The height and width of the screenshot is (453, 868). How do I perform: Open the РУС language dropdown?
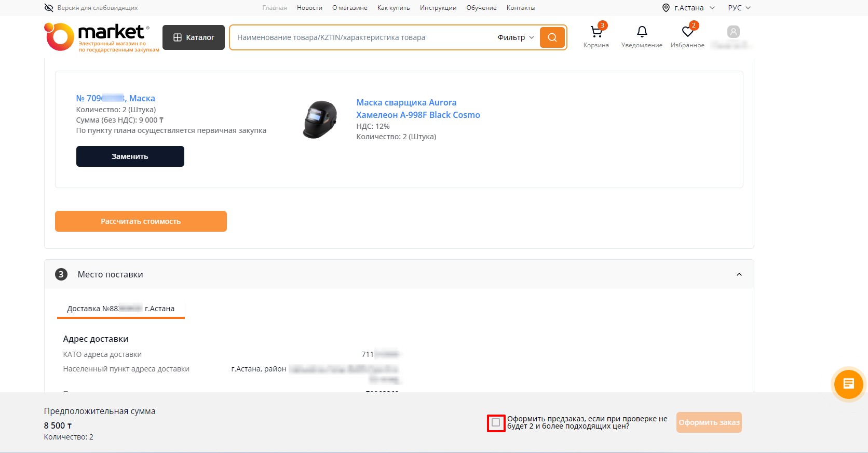click(739, 8)
